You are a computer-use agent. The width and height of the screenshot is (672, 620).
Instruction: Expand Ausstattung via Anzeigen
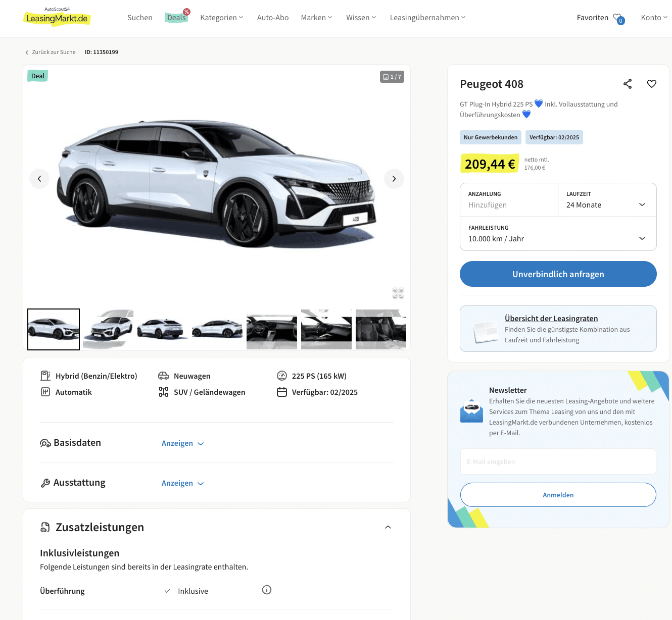pyautogui.click(x=182, y=483)
